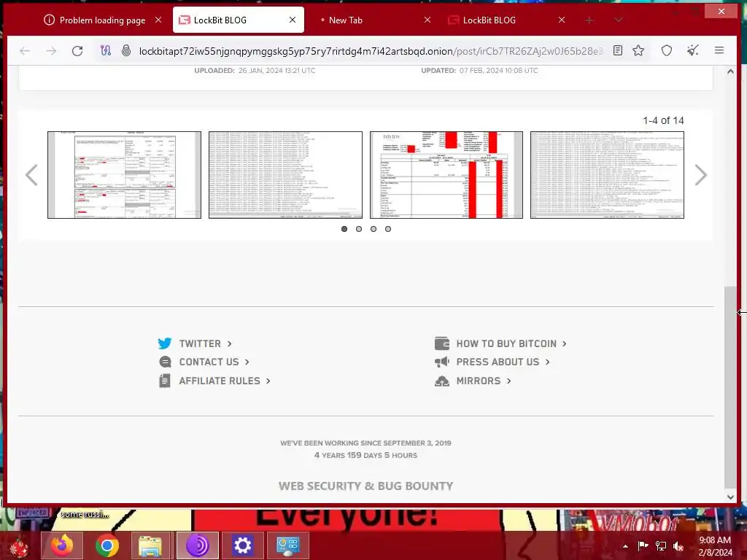This screenshot has height=560, width=747.
Task: Open the second document thumbnail
Action: coord(285,175)
